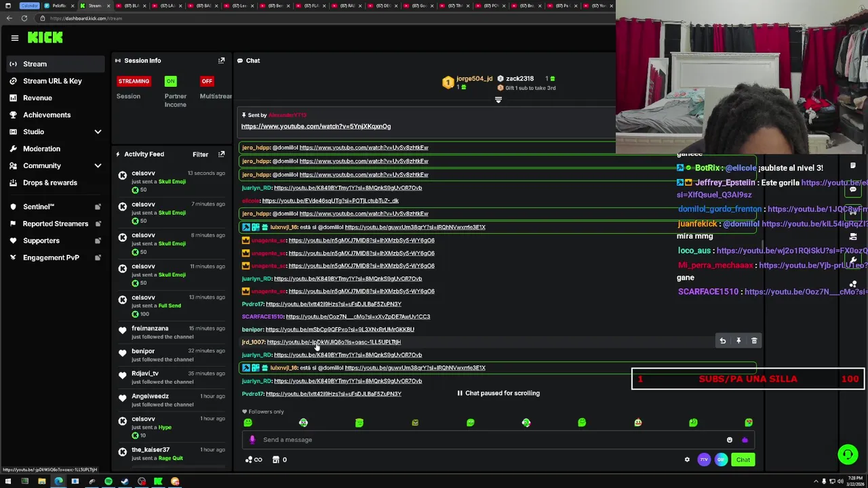Screen dimensions: 868x488
Task: Click the purple 7TV extension icon
Action: [x=704, y=460]
